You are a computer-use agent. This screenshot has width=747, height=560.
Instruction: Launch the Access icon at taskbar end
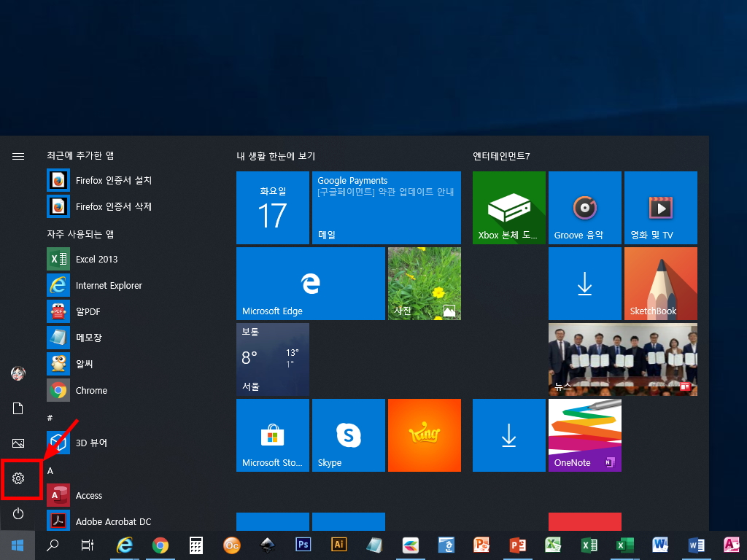(732, 545)
